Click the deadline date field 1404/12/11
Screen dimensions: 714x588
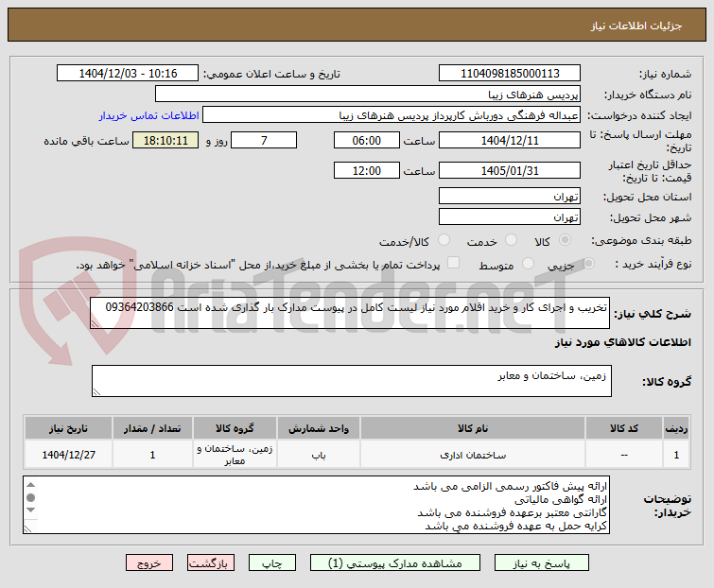coord(510,141)
